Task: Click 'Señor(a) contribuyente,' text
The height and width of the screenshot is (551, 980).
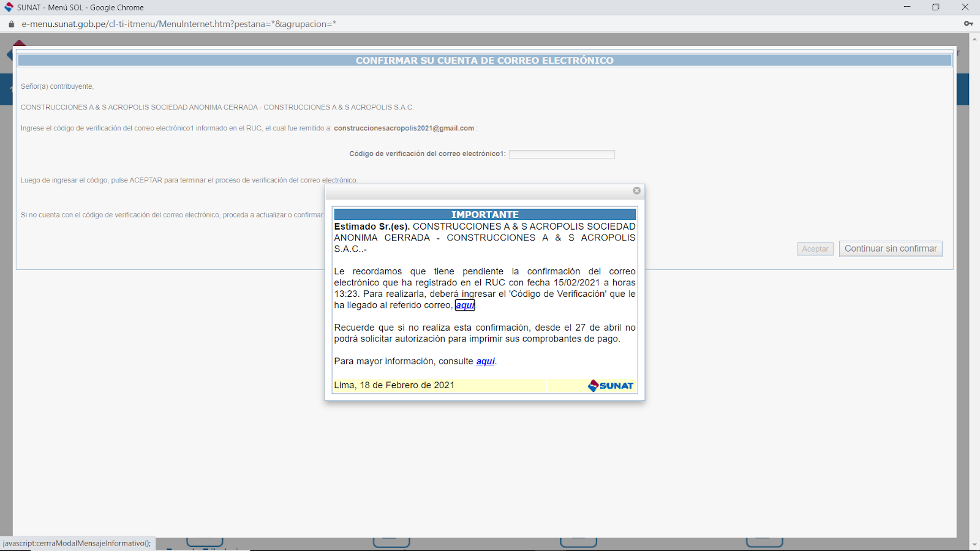Action: point(57,86)
